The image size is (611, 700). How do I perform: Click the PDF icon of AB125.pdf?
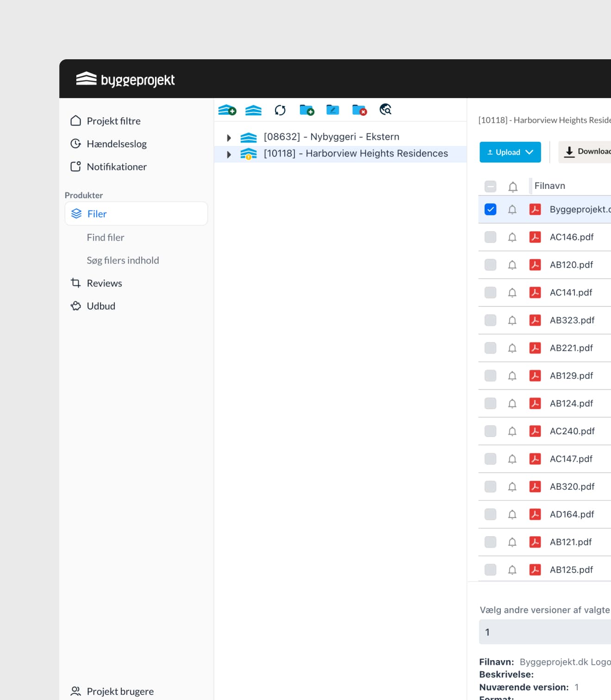(x=535, y=570)
